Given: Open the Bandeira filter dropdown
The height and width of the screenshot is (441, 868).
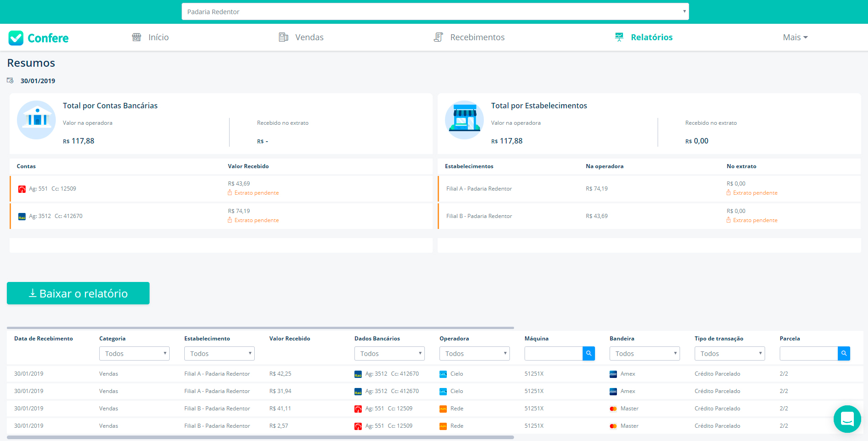Looking at the screenshot, I should coord(644,354).
